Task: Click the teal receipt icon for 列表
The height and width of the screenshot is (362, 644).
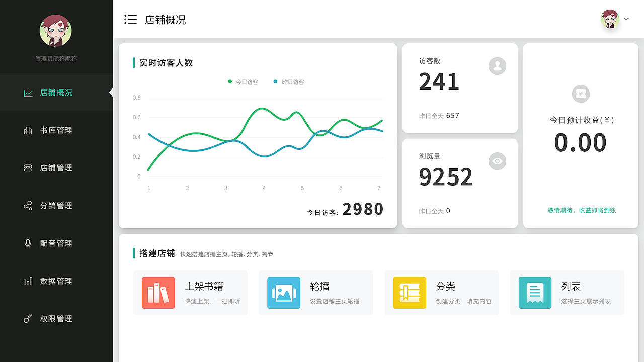Action: (535, 293)
